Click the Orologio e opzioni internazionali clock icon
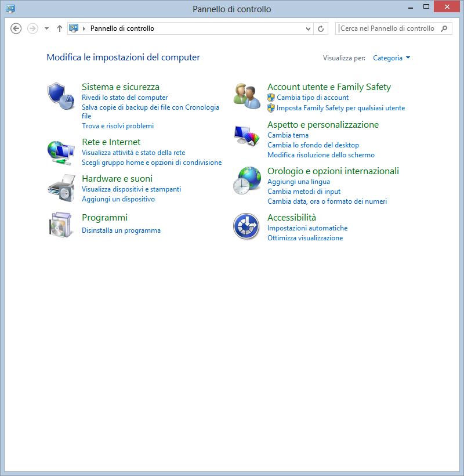 coord(246,181)
